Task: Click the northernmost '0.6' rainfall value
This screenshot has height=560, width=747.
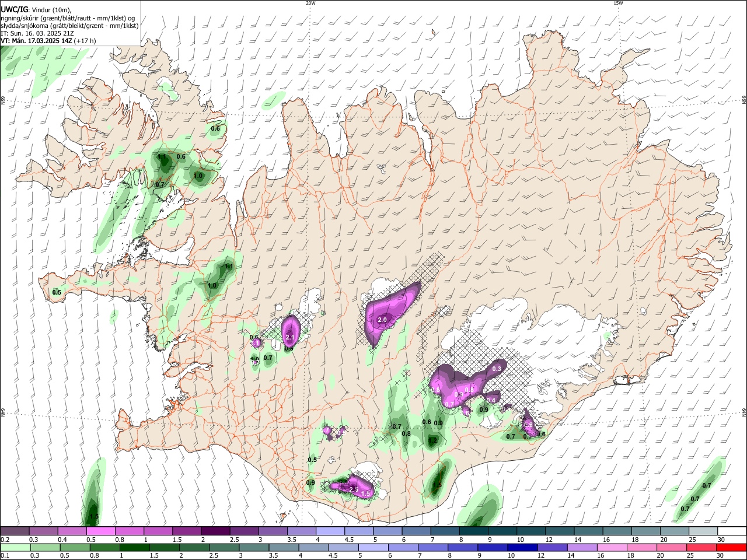Action: click(215, 128)
